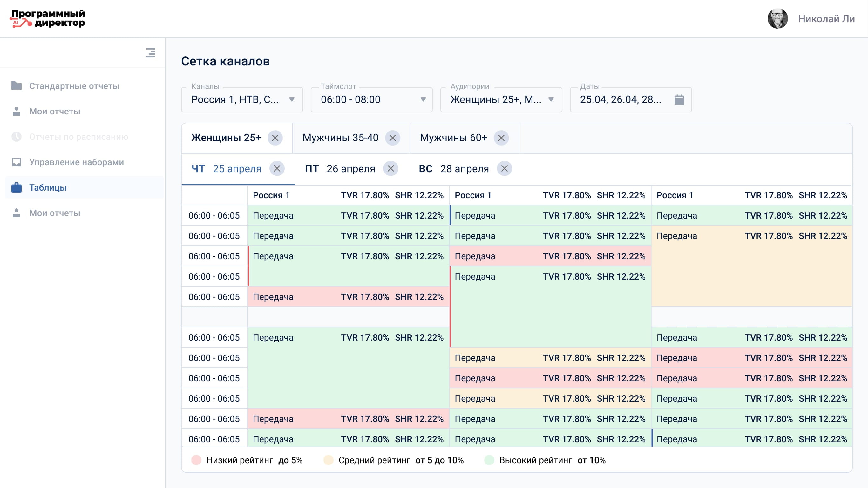The width and height of the screenshot is (868, 488).
Task: Remove Мужчины 35-40 filter tag
Action: [393, 138]
